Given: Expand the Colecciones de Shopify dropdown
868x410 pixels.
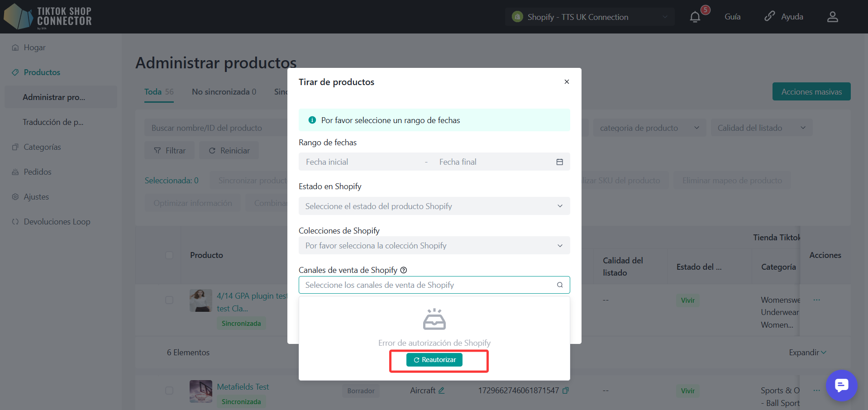Looking at the screenshot, I should [434, 246].
